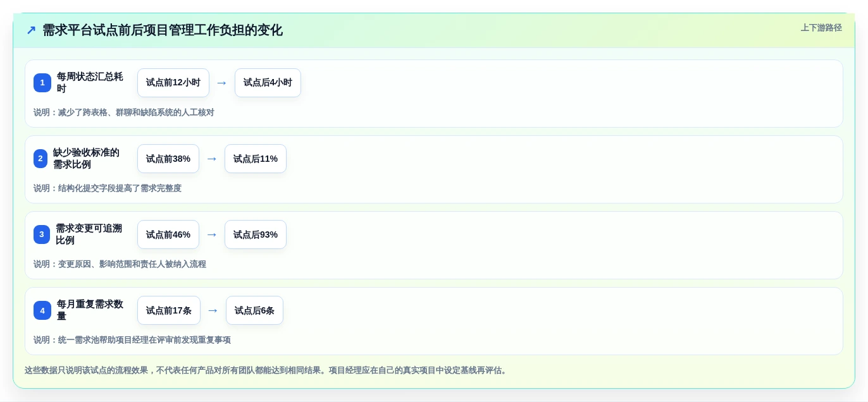This screenshot has height=402, width=868.
Task: Click the 需求变更可追溯比例 label
Action: (x=89, y=234)
